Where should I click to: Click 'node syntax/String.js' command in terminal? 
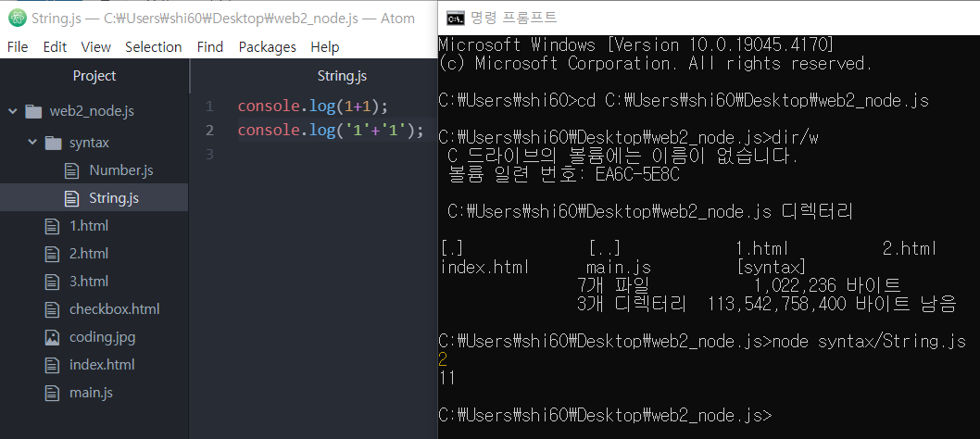pos(870,342)
